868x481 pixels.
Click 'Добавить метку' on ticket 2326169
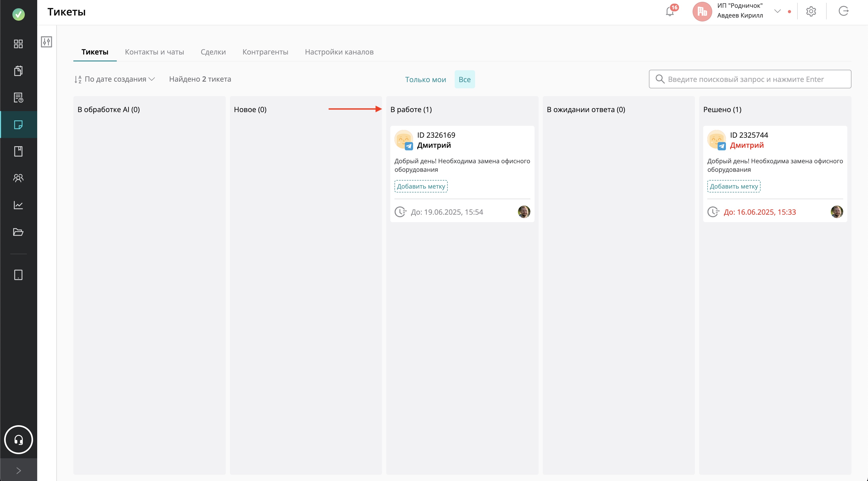tap(421, 186)
